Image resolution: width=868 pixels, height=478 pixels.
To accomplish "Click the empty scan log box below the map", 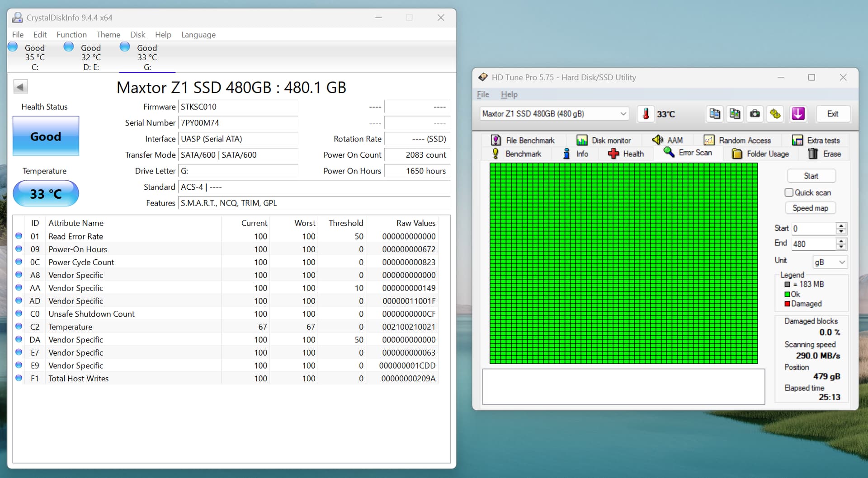I will 623,387.
